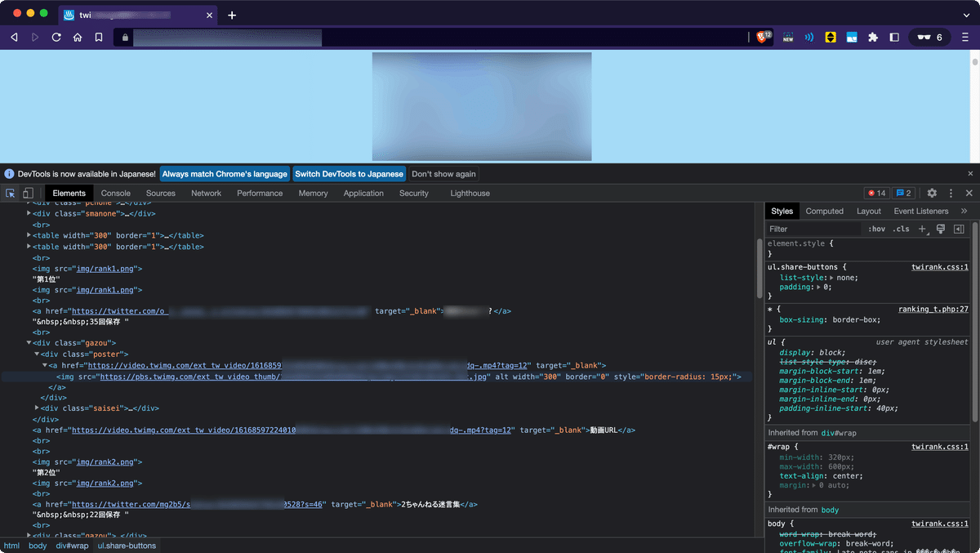Select the inspect element picker tool
The height and width of the screenshot is (553, 980).
coord(11,194)
